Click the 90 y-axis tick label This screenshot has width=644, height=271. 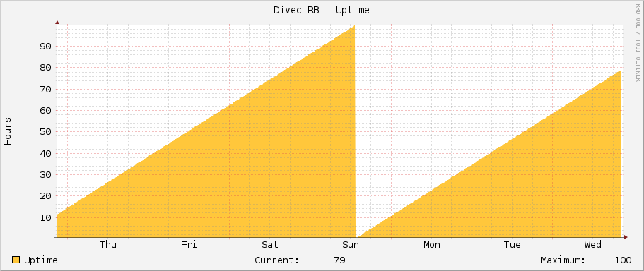(x=45, y=47)
